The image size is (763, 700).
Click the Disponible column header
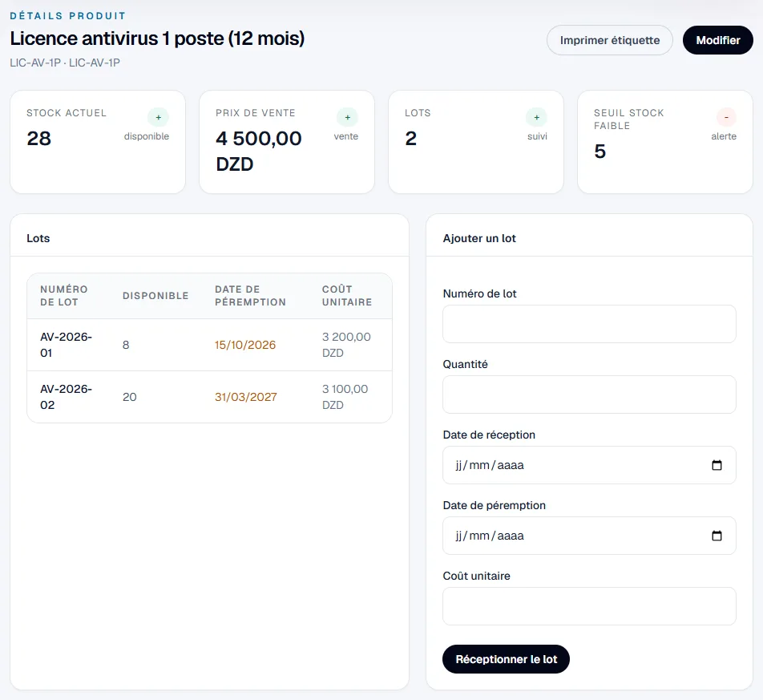click(155, 296)
